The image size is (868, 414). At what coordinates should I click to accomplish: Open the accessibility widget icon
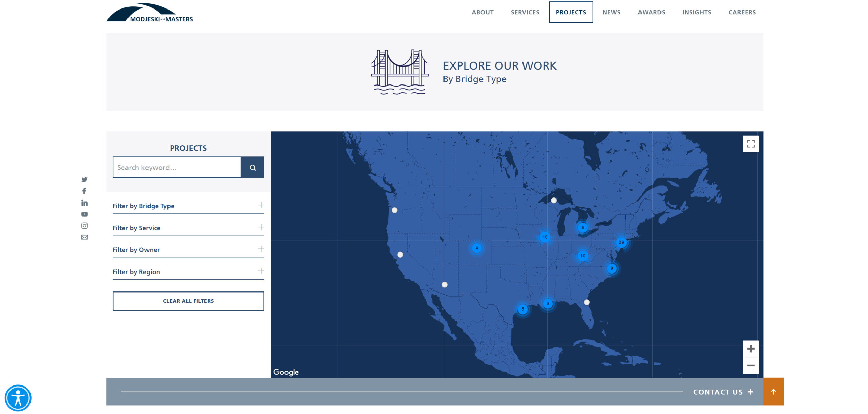pyautogui.click(x=18, y=398)
